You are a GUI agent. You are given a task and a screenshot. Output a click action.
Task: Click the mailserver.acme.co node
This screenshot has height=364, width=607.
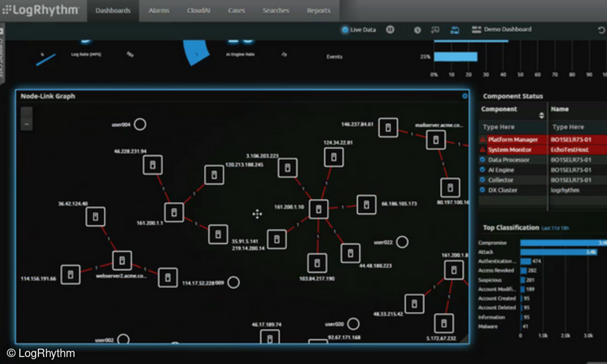click(x=436, y=140)
